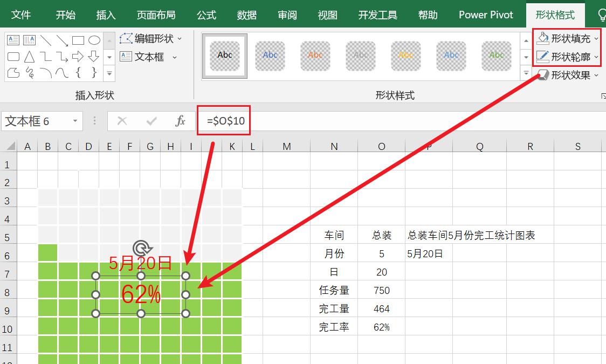Image resolution: width=606 pixels, height=364 pixels.
Task: Open the 形状效果 dropdown arrow
Action: (596, 75)
